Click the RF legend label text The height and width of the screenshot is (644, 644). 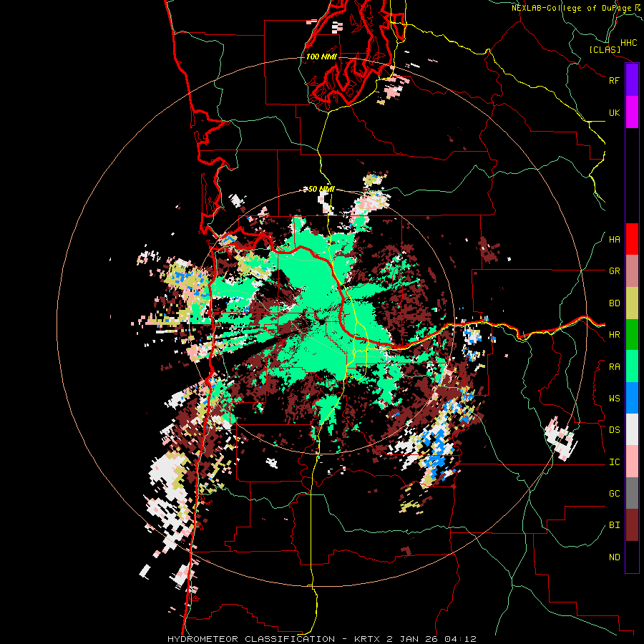614,80
